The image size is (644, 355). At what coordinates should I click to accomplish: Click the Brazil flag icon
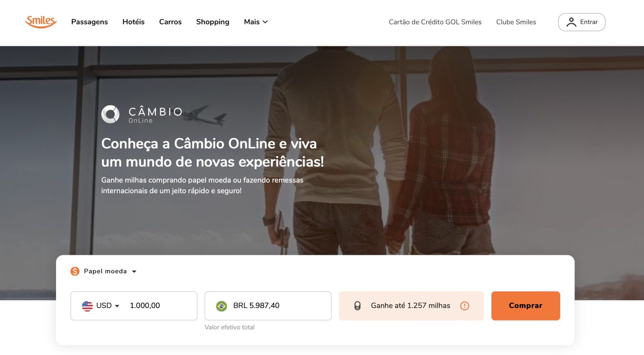pyautogui.click(x=221, y=306)
